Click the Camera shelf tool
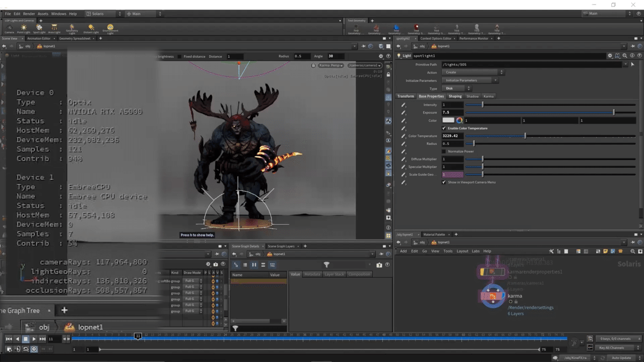644x362 pixels. [x=9, y=28]
